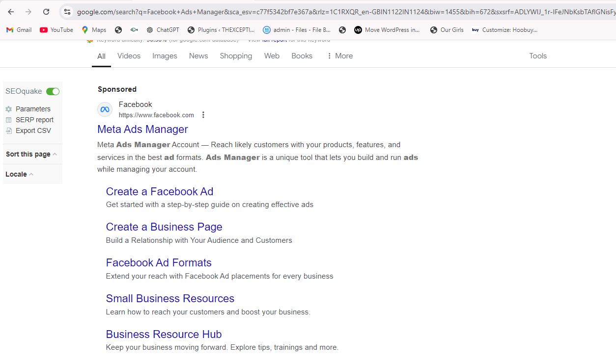This screenshot has width=616, height=364.
Task: Click the Meta logo icon beside Facebook
Action: pos(105,109)
